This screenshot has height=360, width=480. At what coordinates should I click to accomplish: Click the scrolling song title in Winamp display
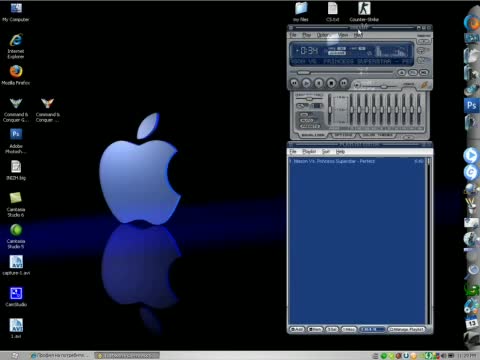coord(351,61)
